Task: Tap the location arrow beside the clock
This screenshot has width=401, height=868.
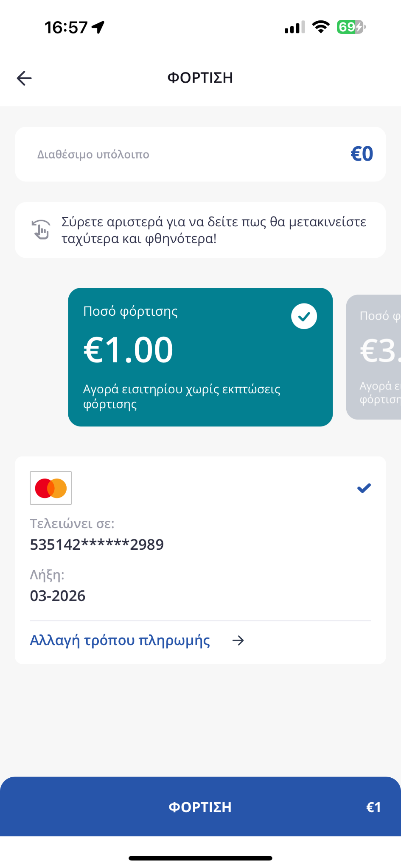Action: click(98, 28)
